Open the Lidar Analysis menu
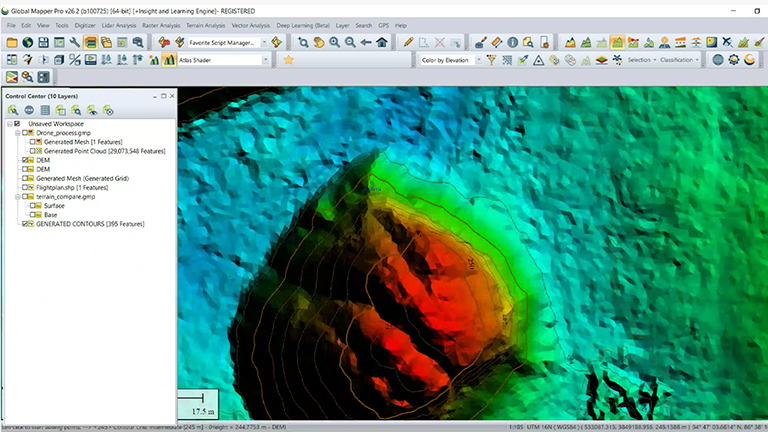This screenshot has height=432, width=768. (x=119, y=24)
